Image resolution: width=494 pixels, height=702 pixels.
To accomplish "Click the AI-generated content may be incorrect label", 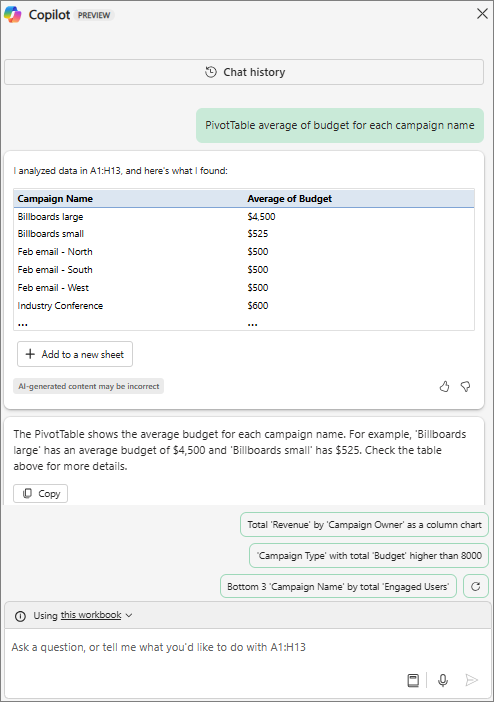I will pyautogui.click(x=89, y=386).
